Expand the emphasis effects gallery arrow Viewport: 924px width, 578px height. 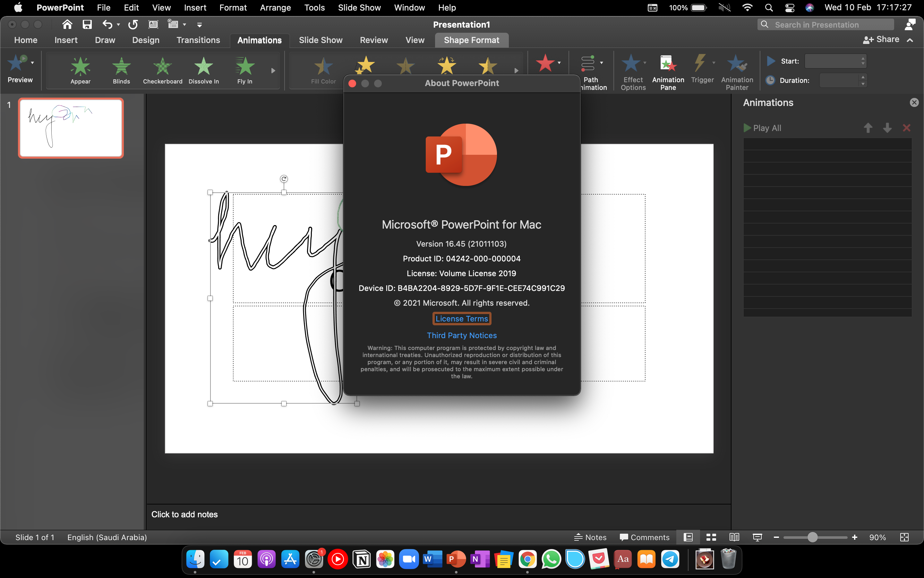[x=516, y=71]
